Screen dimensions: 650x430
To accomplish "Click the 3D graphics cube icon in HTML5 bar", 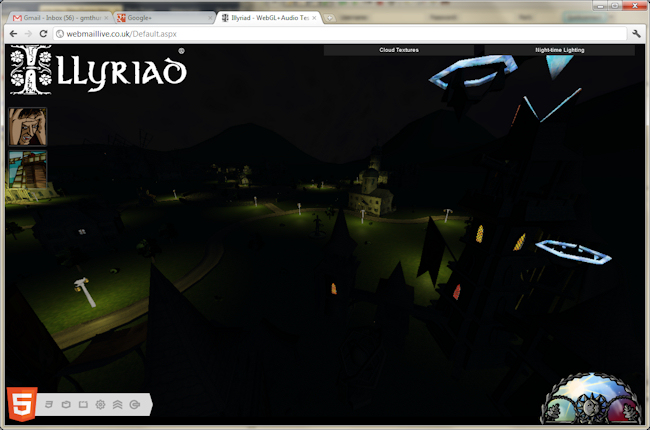I will (66, 404).
